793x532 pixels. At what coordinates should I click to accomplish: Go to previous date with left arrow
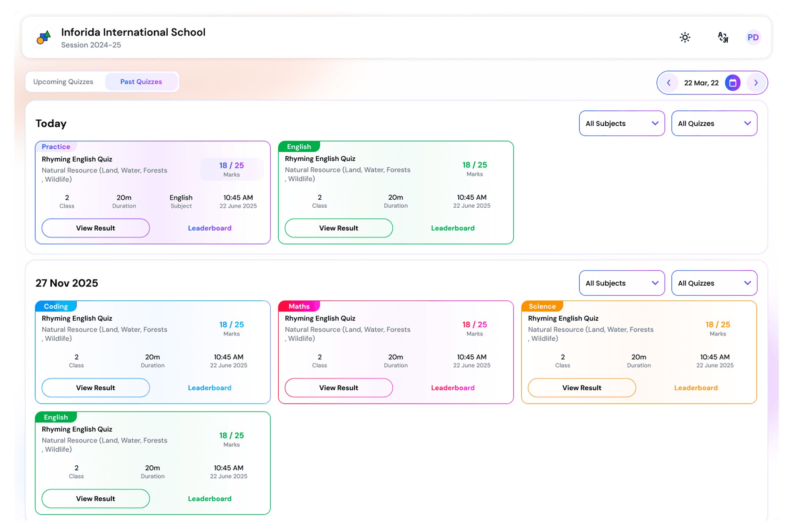[x=669, y=83]
